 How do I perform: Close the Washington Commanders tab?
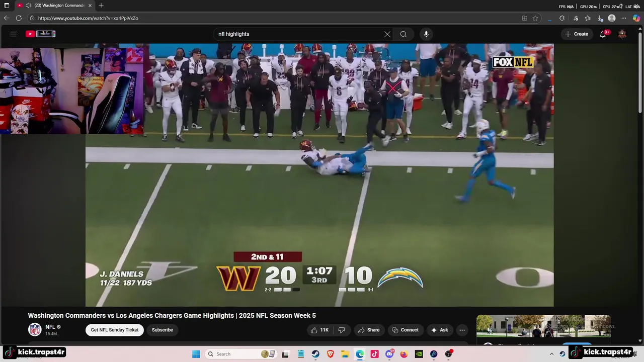tap(90, 6)
